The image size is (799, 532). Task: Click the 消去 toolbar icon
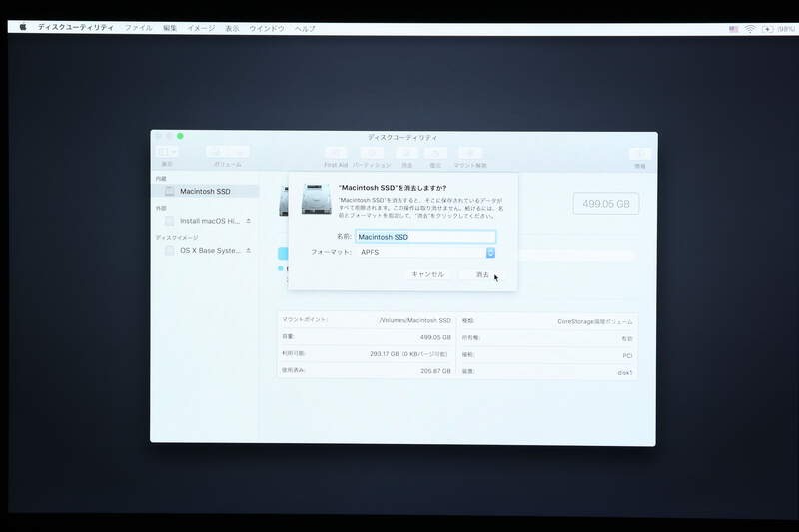pos(407,153)
